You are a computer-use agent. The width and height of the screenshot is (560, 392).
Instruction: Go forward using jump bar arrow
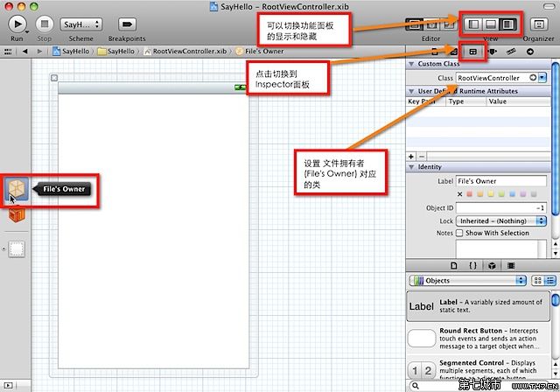click(x=39, y=52)
